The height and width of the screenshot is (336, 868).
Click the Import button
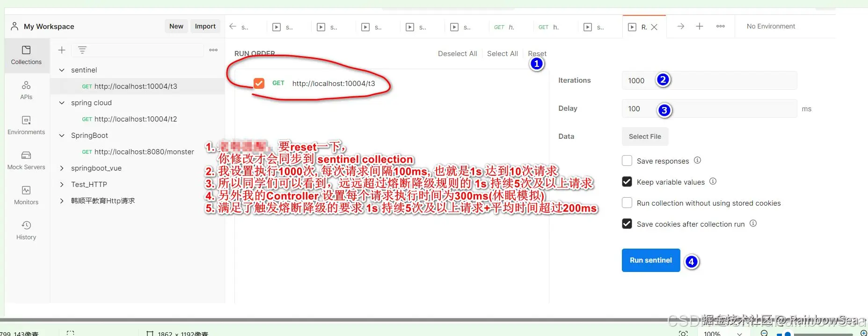[205, 26]
